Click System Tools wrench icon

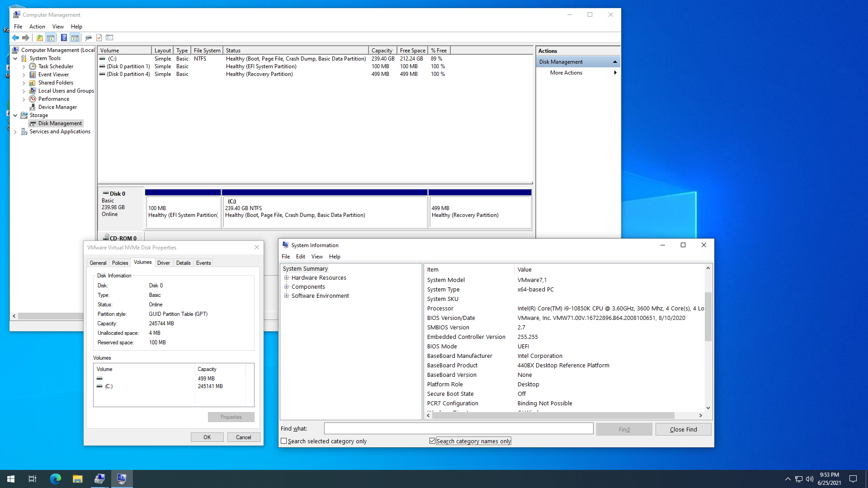[24, 58]
